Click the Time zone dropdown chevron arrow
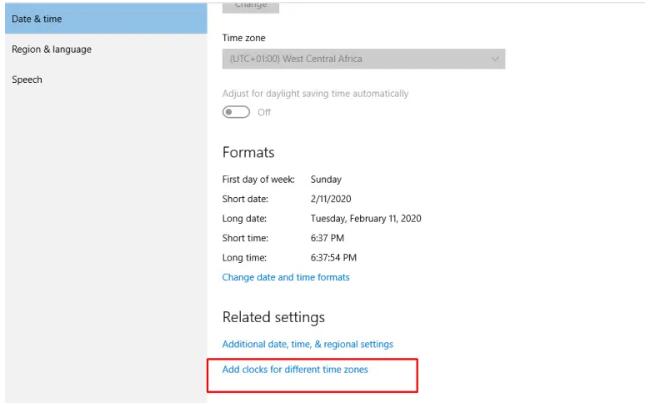Viewport: 655px width, 404px height. [495, 59]
